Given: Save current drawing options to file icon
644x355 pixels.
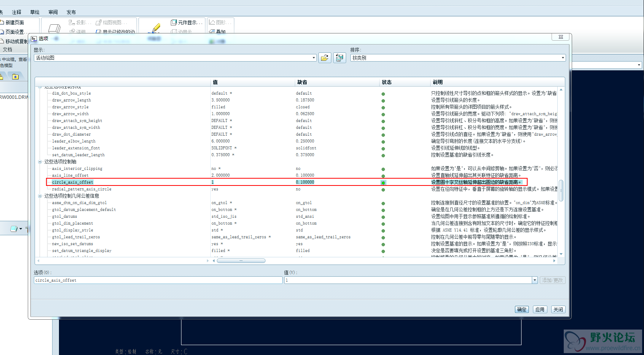Looking at the screenshot, I should 339,58.
